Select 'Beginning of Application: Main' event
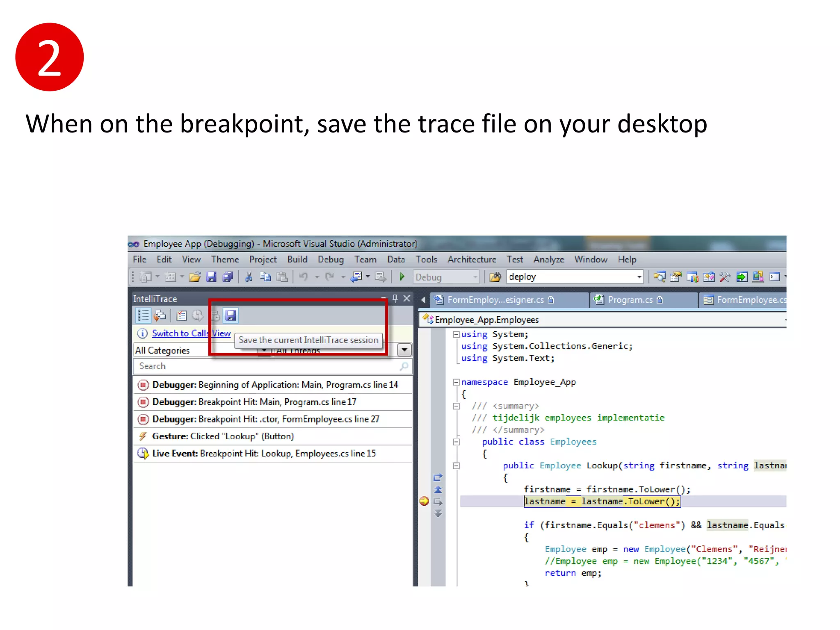Viewport: 840px width, 630px height. [x=273, y=385]
